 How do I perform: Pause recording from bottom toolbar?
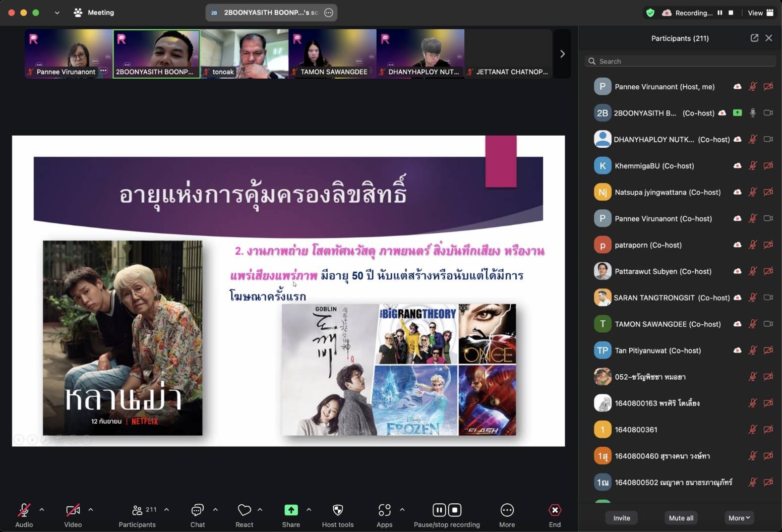click(x=439, y=510)
